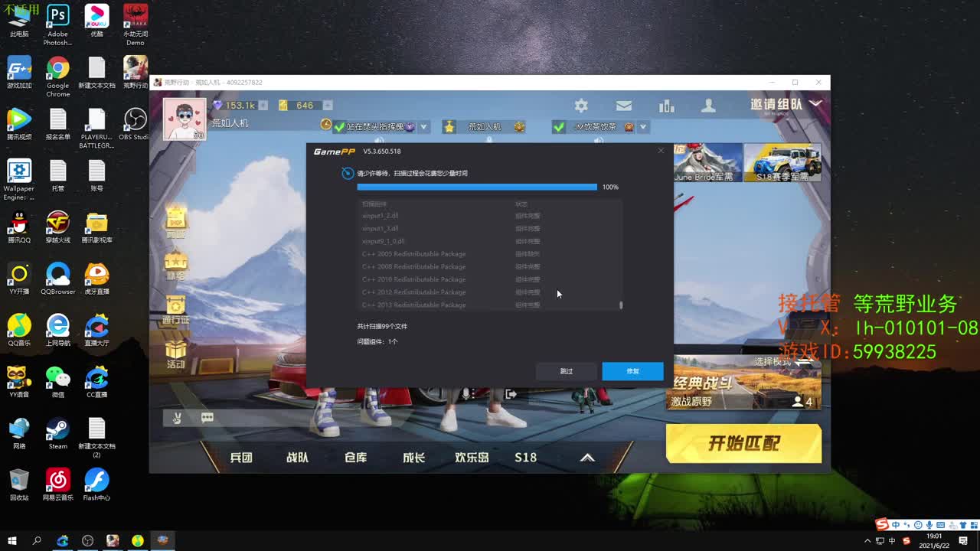This screenshot has height=551, width=980.
Task: Open the June Bride crate banner
Action: [x=707, y=163]
